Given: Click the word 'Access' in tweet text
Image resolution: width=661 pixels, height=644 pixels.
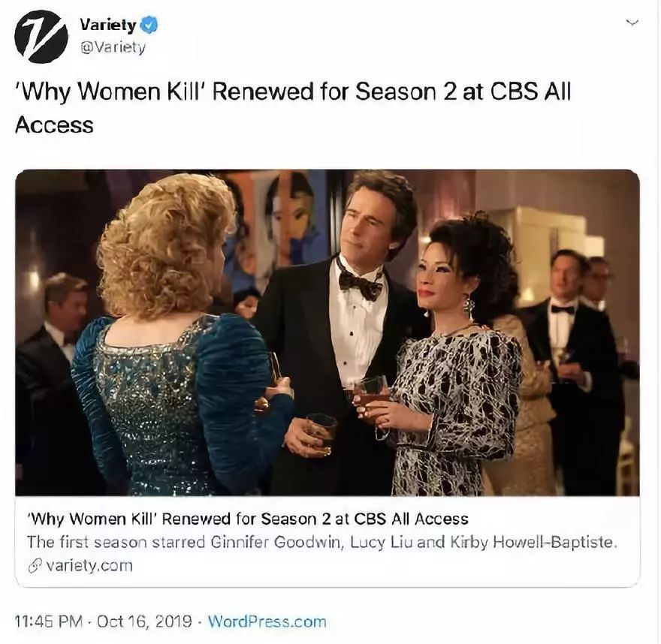Looking at the screenshot, I should pyautogui.click(x=54, y=125).
